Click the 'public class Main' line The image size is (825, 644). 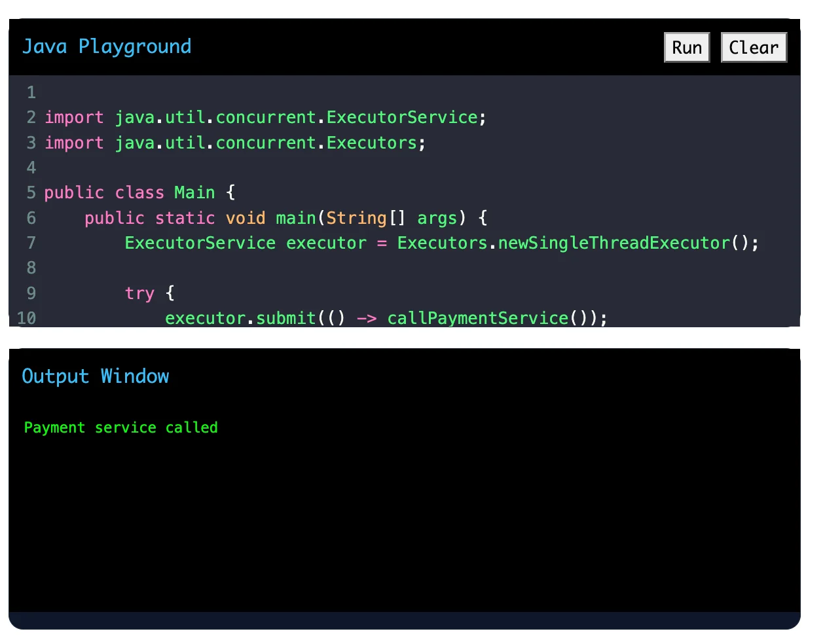[x=139, y=192]
